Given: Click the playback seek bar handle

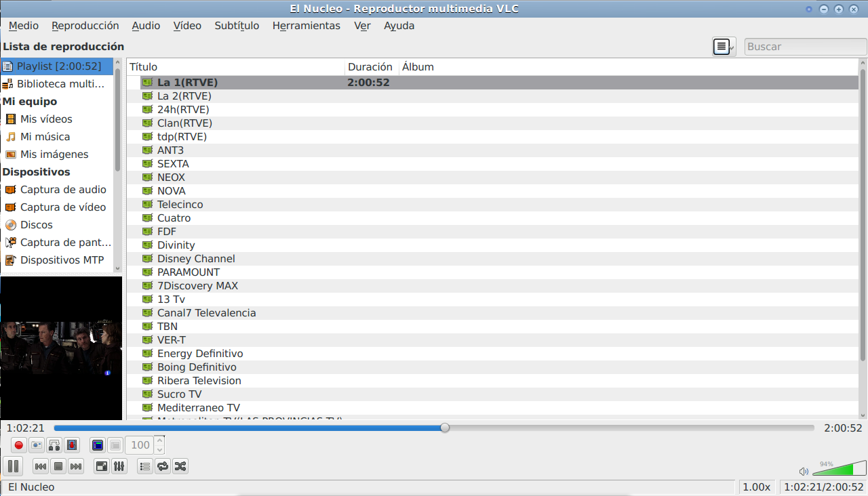Looking at the screenshot, I should [x=445, y=428].
